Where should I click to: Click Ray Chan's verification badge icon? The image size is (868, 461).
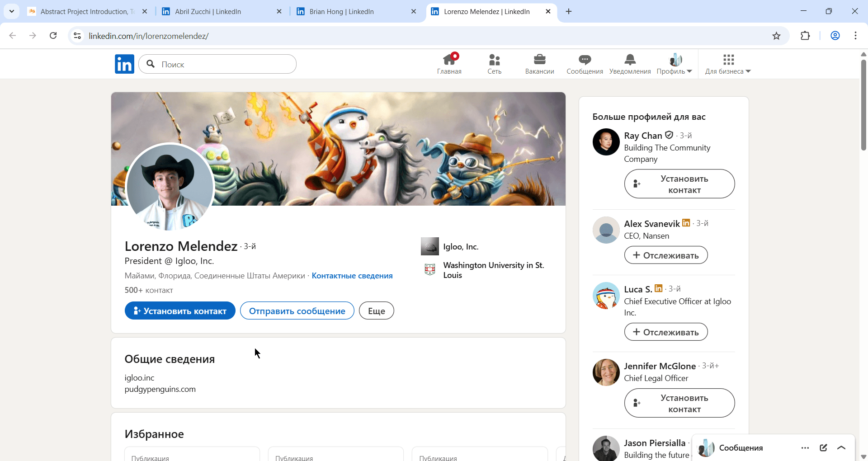coord(669,135)
